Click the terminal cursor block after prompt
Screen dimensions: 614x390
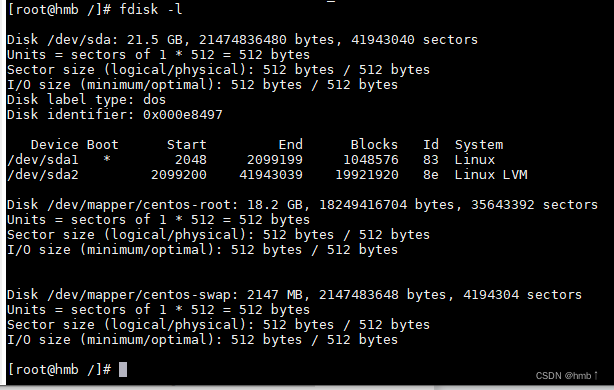coord(123,369)
